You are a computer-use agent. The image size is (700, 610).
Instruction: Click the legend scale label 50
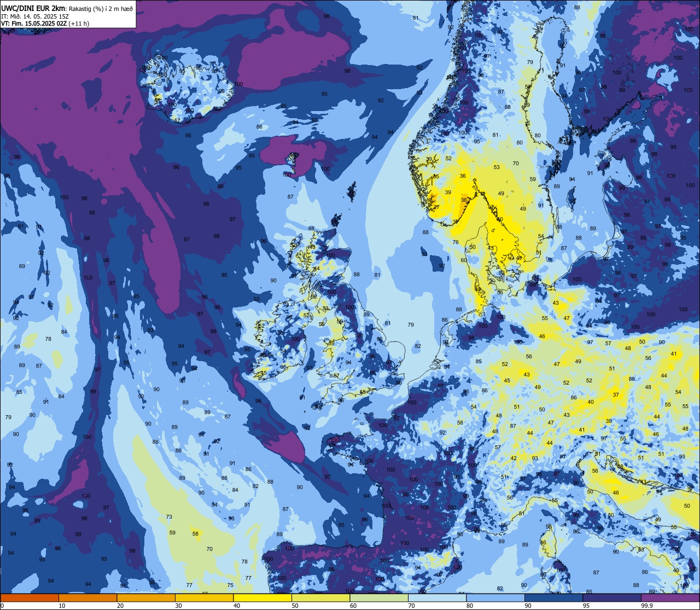(295, 606)
